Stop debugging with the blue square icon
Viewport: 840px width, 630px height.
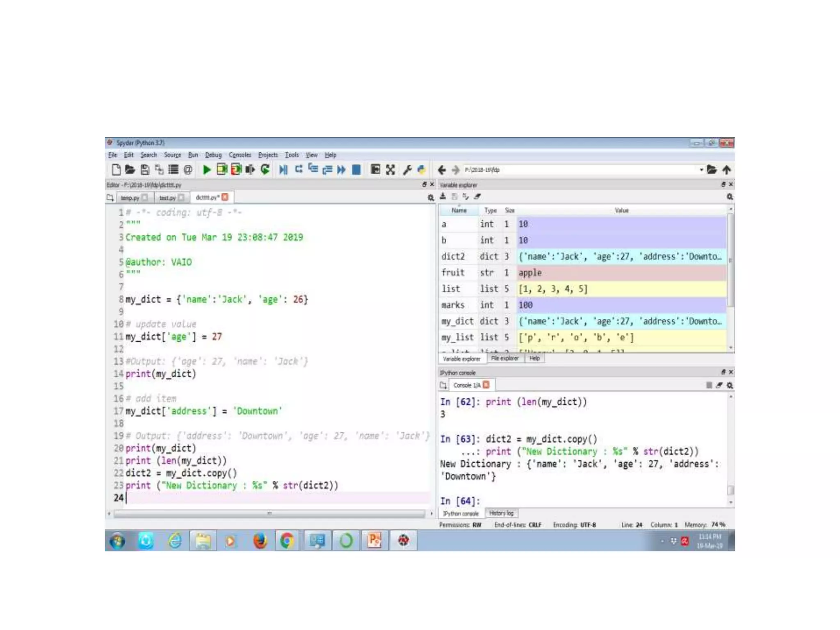point(356,169)
